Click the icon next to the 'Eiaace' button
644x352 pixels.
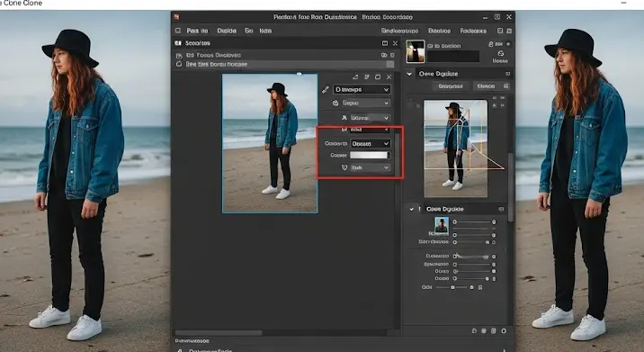point(506,86)
